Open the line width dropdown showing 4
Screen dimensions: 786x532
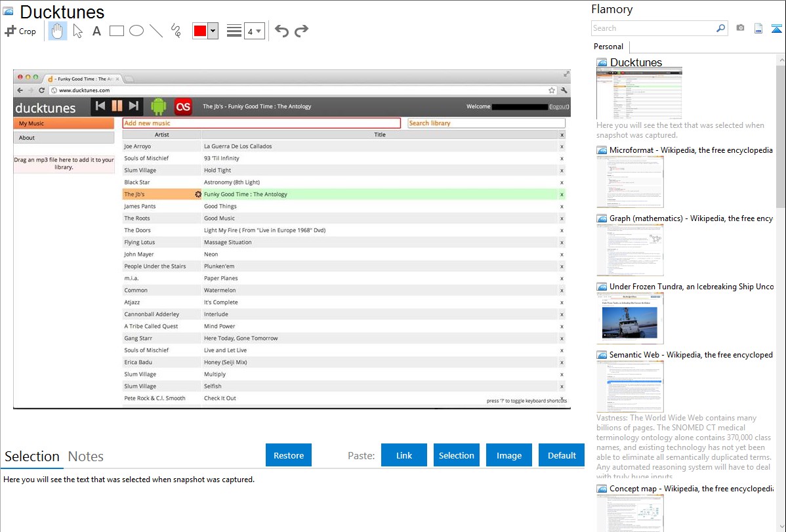(254, 31)
